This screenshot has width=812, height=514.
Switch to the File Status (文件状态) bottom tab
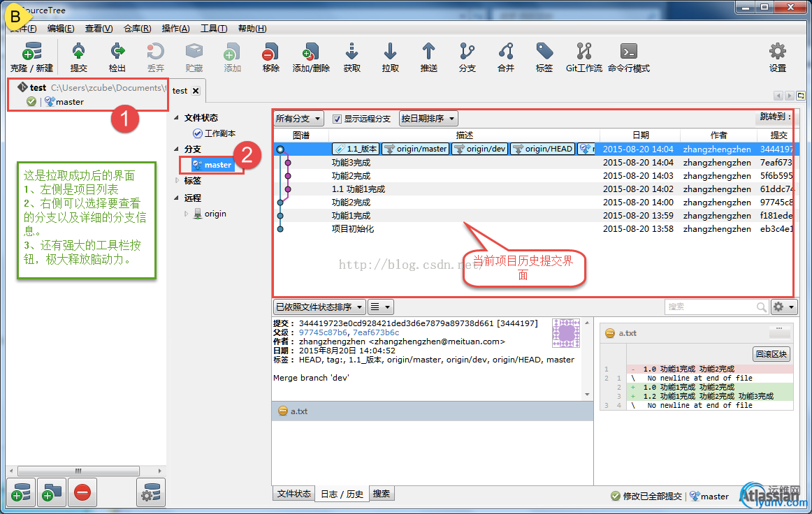pos(293,494)
